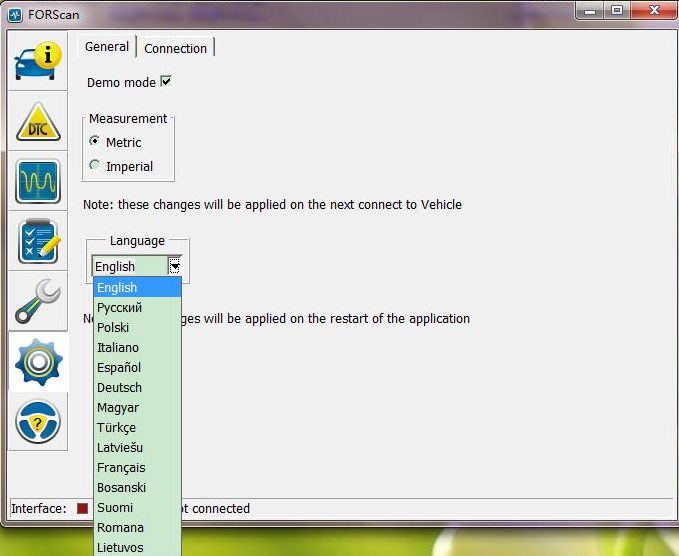Maximize the FORScan window
Viewport: 679px width, 556px height.
tap(617, 10)
